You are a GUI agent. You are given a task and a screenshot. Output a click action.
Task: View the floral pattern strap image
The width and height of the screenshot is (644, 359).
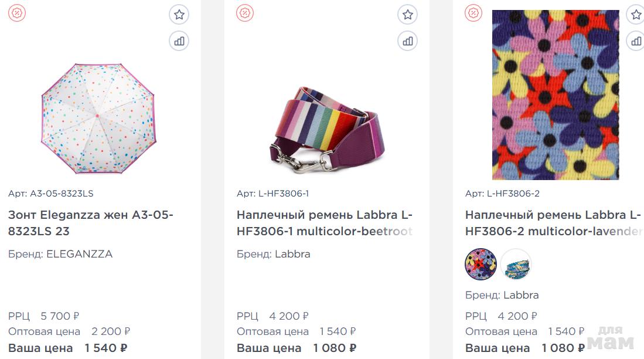click(x=556, y=95)
